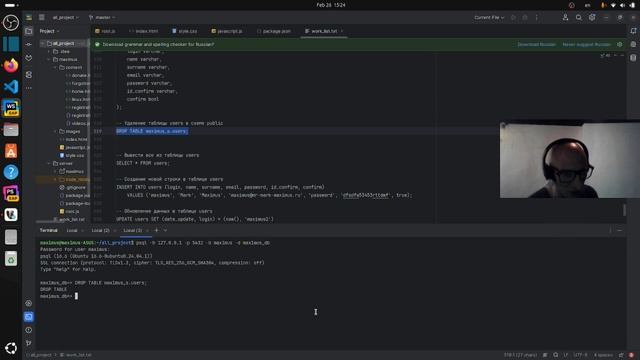Open the Code With Me user icon
This screenshot has height=360, width=640.
click(x=565, y=18)
